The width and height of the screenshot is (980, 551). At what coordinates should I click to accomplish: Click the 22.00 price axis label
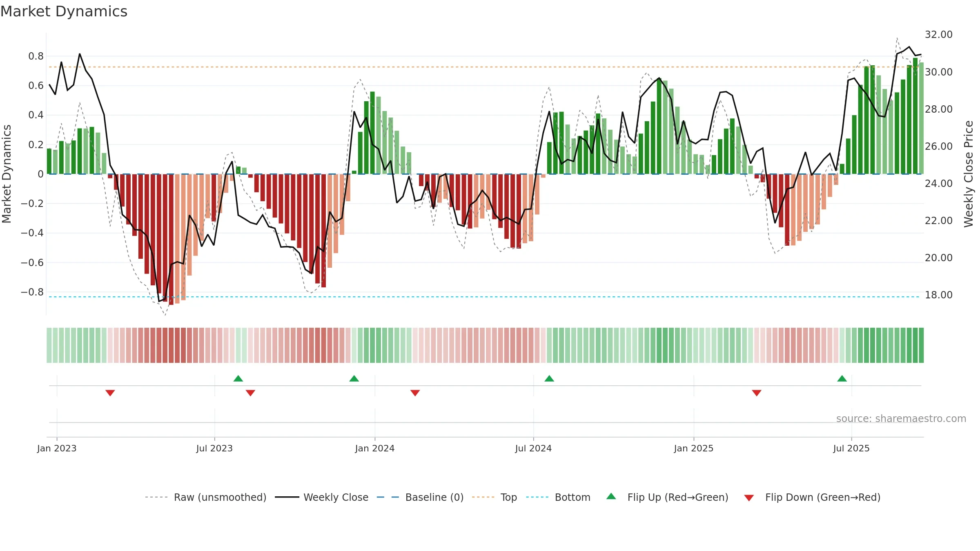click(x=939, y=221)
